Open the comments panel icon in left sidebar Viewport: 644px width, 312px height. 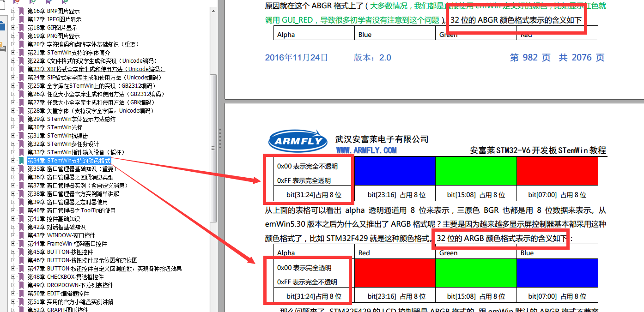2,47
